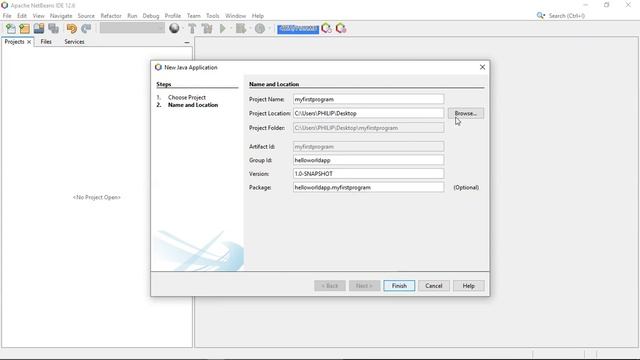Switch to the Services tab
The width and height of the screenshot is (640, 360).
74,42
